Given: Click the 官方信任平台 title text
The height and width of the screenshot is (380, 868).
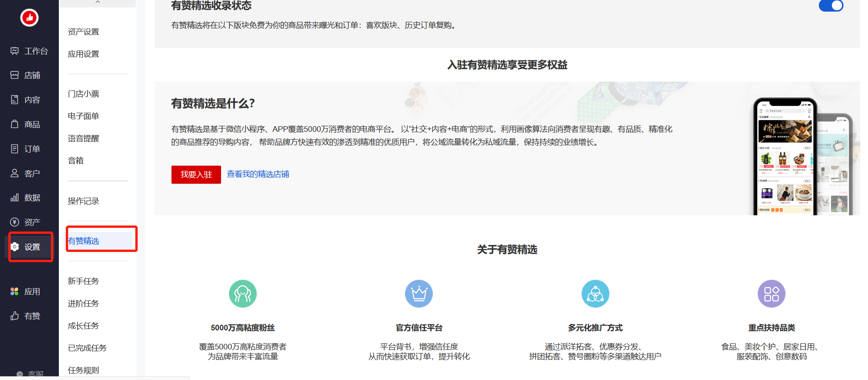Looking at the screenshot, I should click(x=419, y=328).
